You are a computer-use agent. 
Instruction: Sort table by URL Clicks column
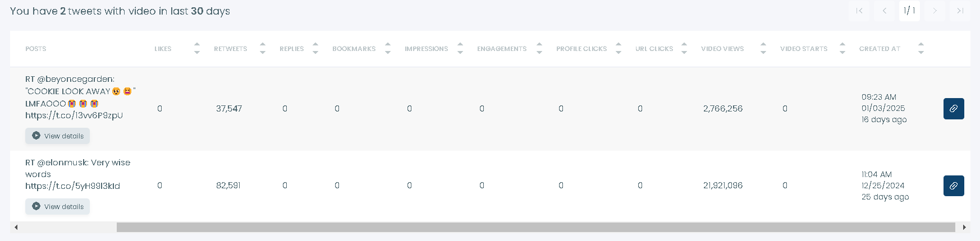coord(684,49)
